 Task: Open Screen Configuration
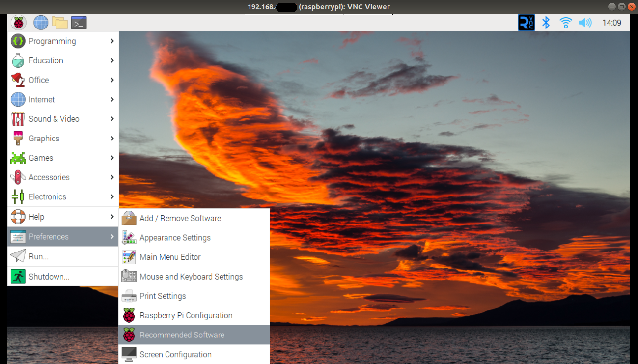(194, 354)
